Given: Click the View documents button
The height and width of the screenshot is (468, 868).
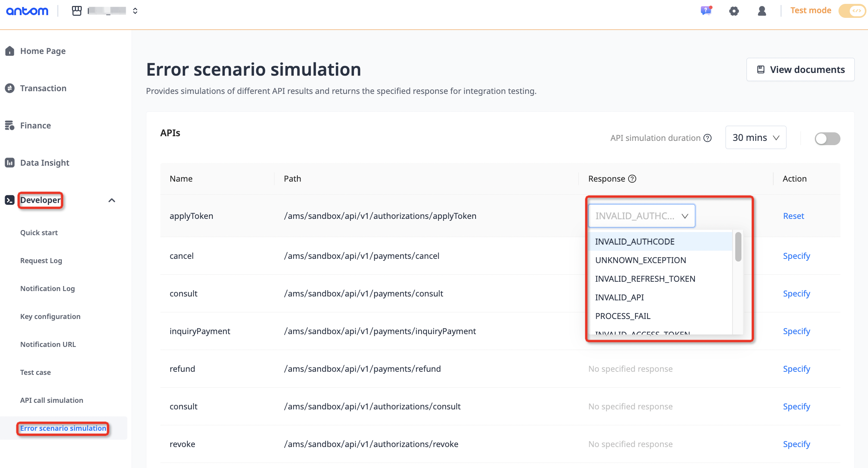Looking at the screenshot, I should [x=800, y=69].
